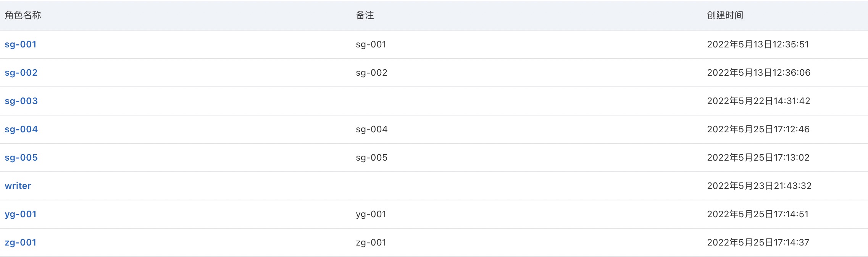The width and height of the screenshot is (868, 257).
Task: Open the yg-001 role link
Action: click(x=21, y=215)
